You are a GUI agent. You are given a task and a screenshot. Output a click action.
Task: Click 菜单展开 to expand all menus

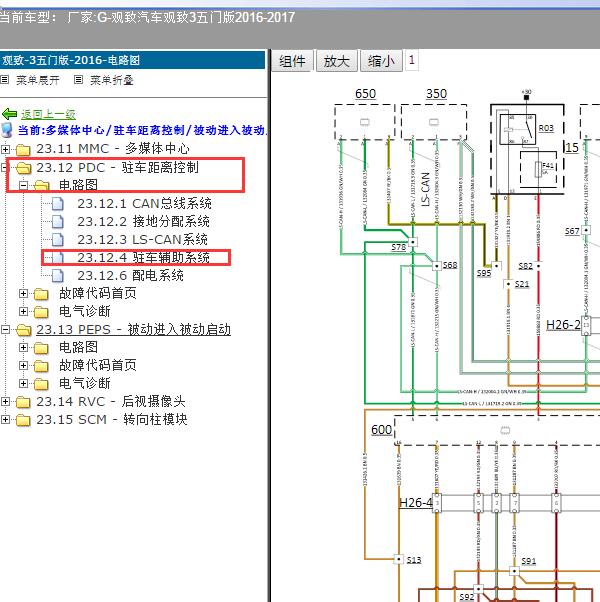point(38,80)
